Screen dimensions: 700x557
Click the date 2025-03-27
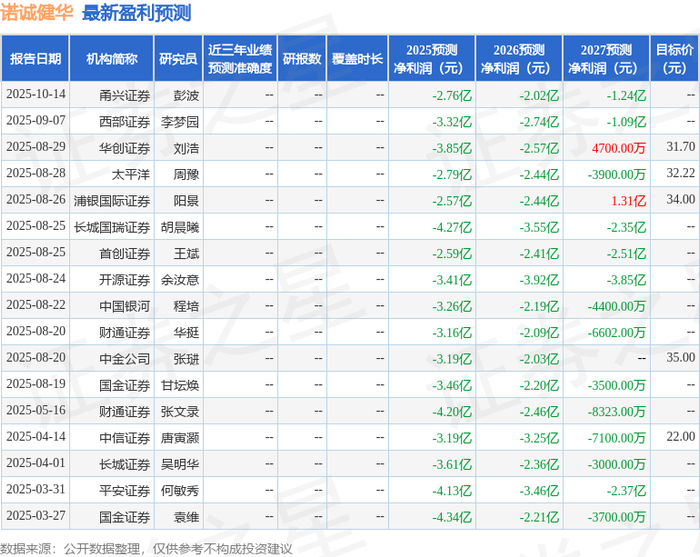pyautogui.click(x=36, y=515)
